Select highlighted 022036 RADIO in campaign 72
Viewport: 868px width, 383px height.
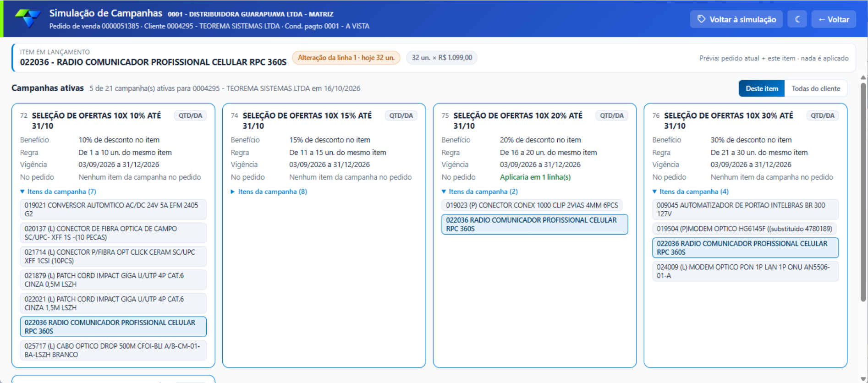113,327
